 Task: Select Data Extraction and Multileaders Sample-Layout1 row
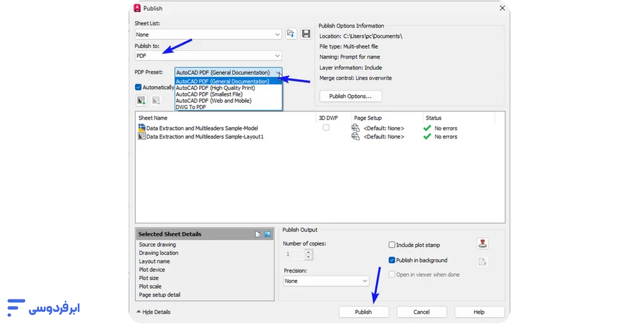point(205,137)
